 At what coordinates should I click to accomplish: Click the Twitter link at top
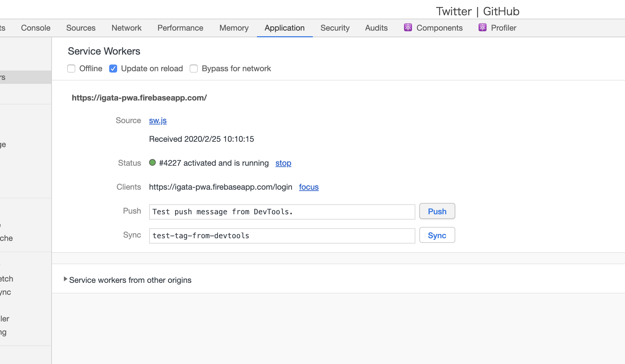tap(454, 11)
